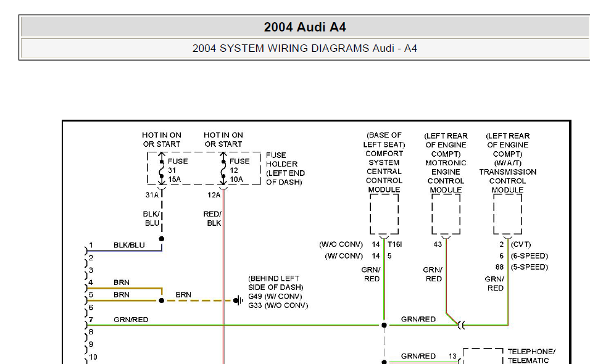The image size is (590, 364).
Task: Click the "2004 Audi A4" title heading
Action: click(305, 27)
